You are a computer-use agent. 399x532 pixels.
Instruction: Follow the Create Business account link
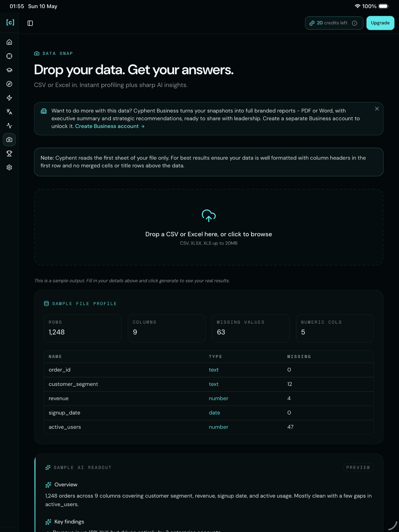click(110, 126)
